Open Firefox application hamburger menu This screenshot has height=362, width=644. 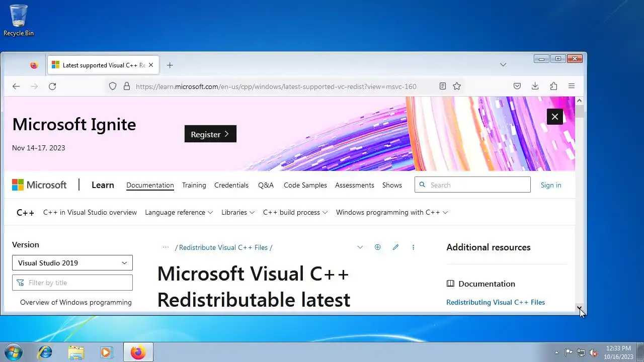[x=572, y=86]
